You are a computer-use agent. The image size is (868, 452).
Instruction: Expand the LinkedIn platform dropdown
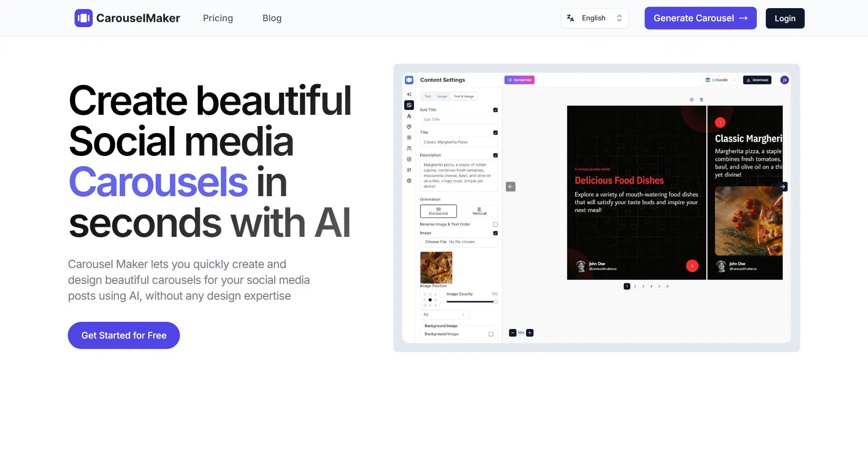(720, 80)
